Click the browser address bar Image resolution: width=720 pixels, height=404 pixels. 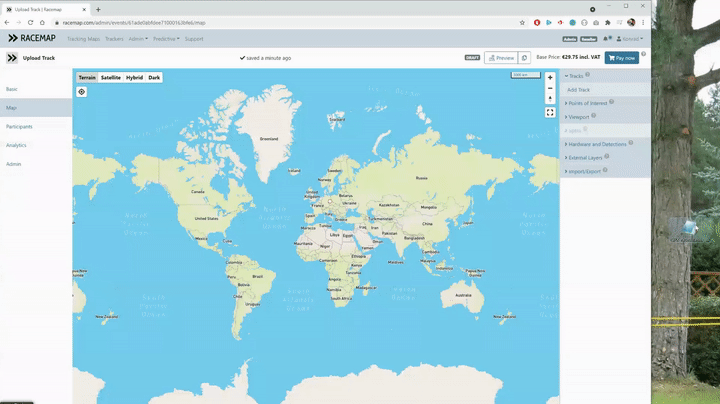(x=280, y=22)
